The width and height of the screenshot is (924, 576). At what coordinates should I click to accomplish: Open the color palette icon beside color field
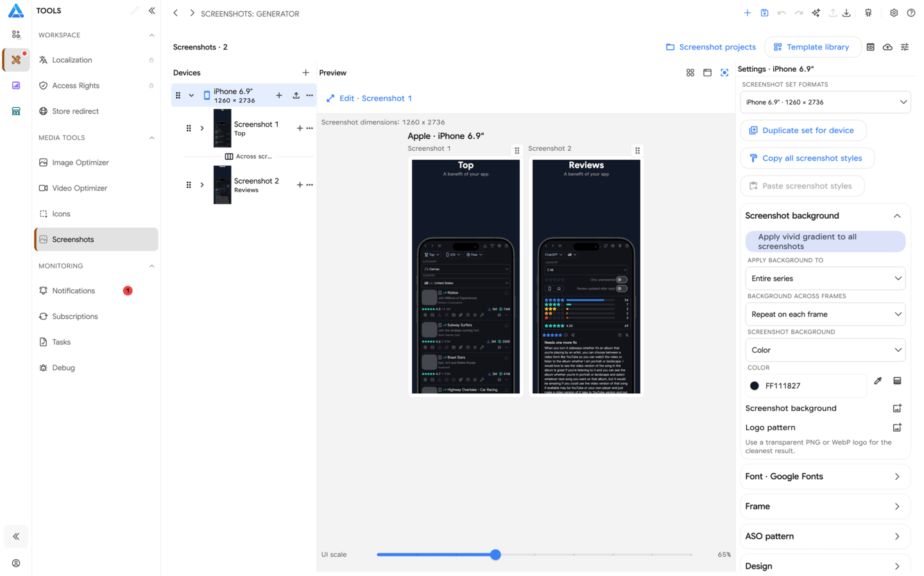pos(897,381)
